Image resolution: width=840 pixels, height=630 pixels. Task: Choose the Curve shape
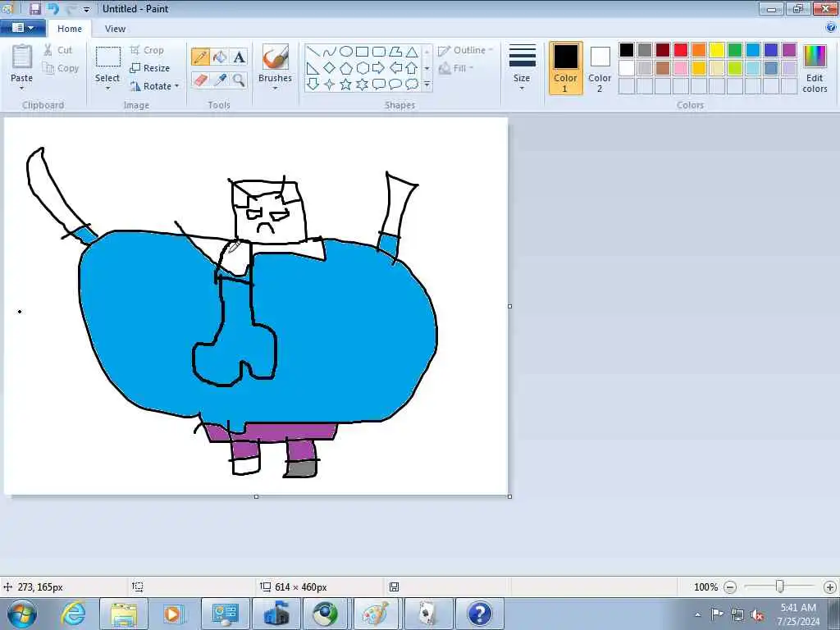point(330,52)
